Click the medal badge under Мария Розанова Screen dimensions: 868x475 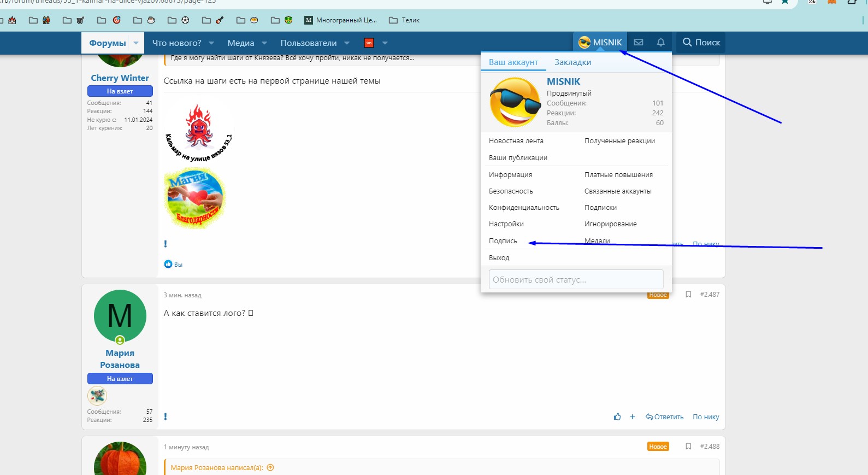97,395
